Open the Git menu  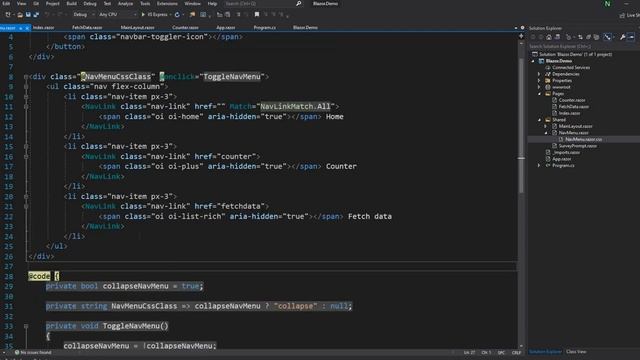point(36,4)
